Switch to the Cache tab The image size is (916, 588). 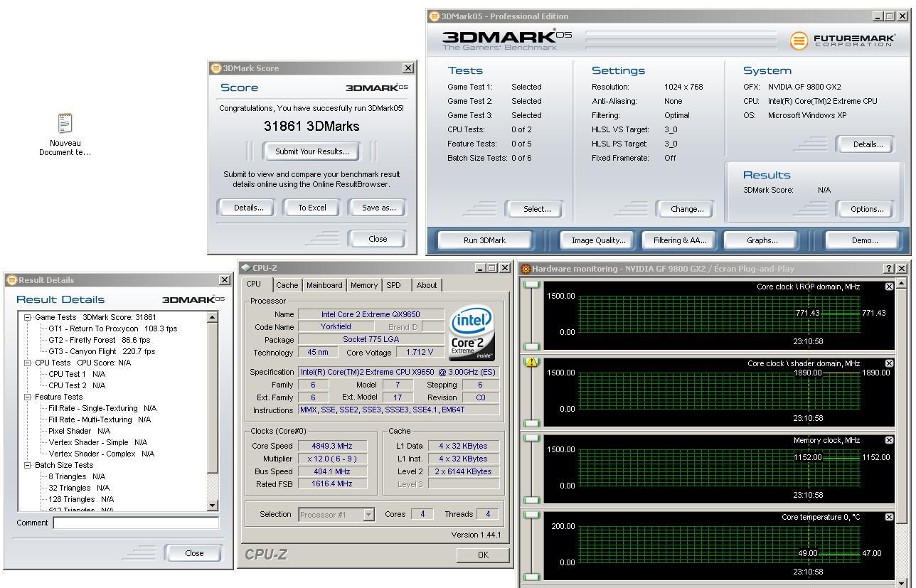(x=287, y=285)
